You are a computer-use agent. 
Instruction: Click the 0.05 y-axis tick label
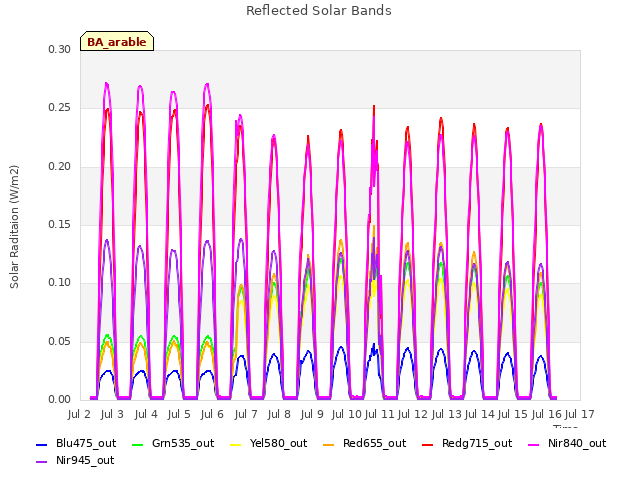(x=60, y=341)
